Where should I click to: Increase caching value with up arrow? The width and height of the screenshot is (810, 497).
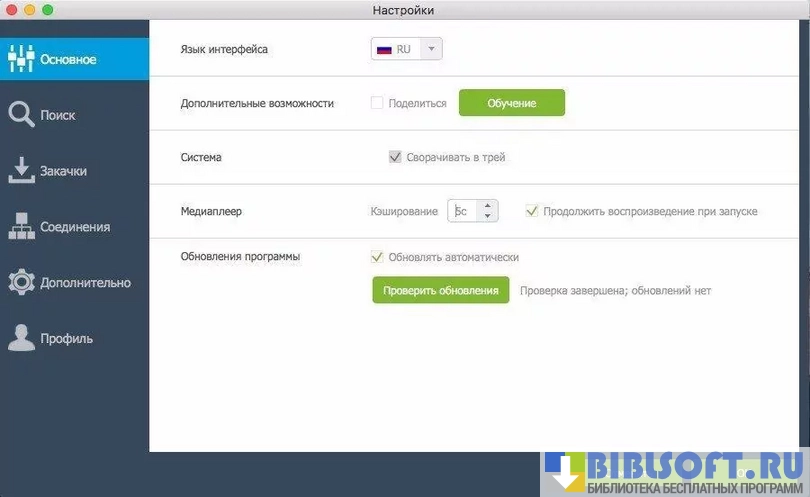[487, 206]
